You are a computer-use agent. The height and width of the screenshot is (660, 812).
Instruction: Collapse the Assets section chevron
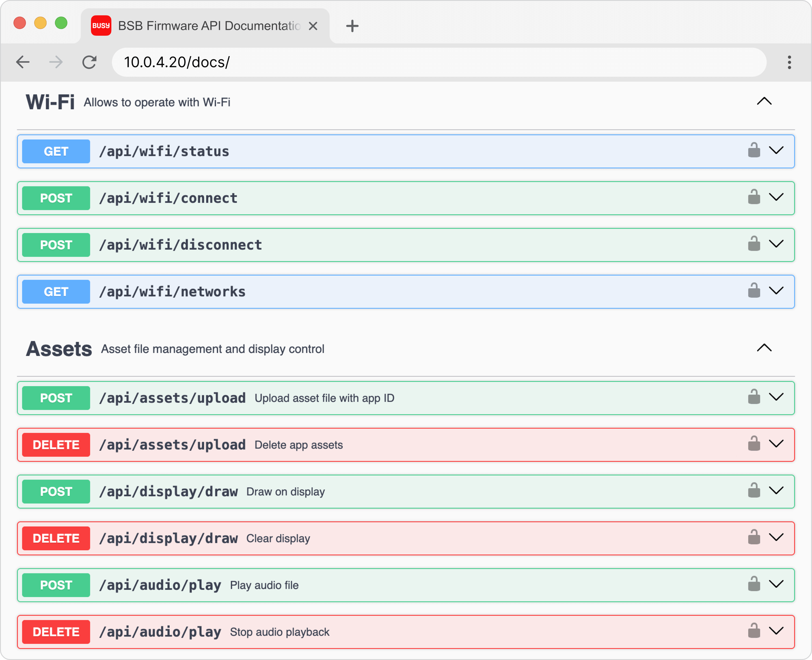(764, 348)
